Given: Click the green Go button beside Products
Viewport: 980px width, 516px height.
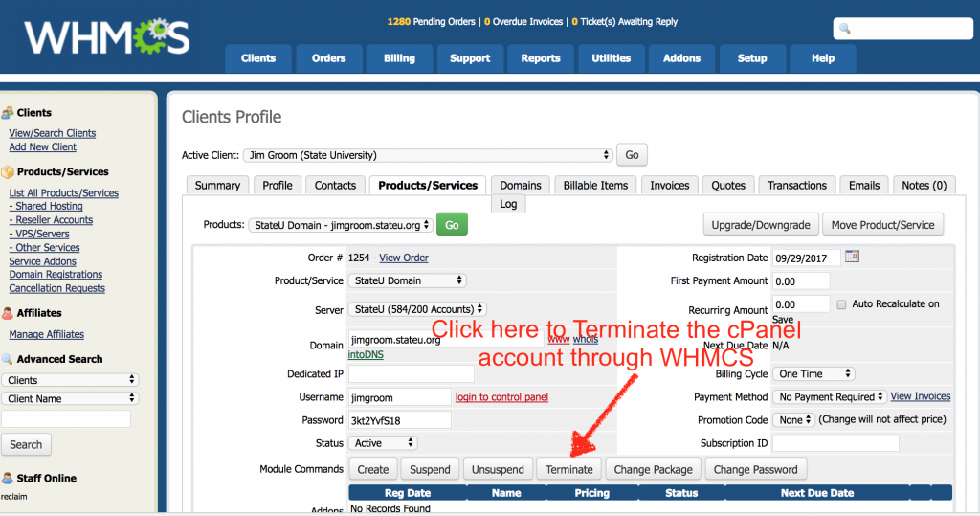Looking at the screenshot, I should 452,225.
